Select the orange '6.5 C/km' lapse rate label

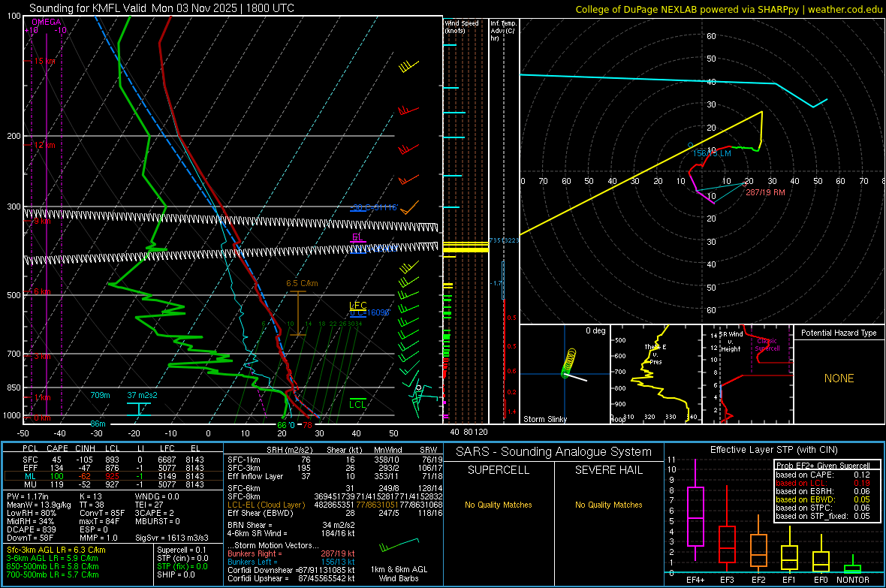click(x=302, y=283)
